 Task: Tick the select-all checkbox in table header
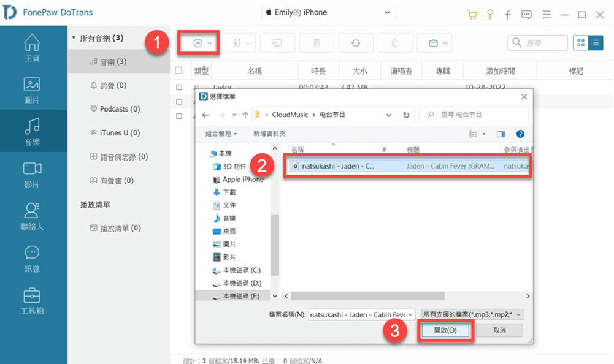tap(178, 70)
